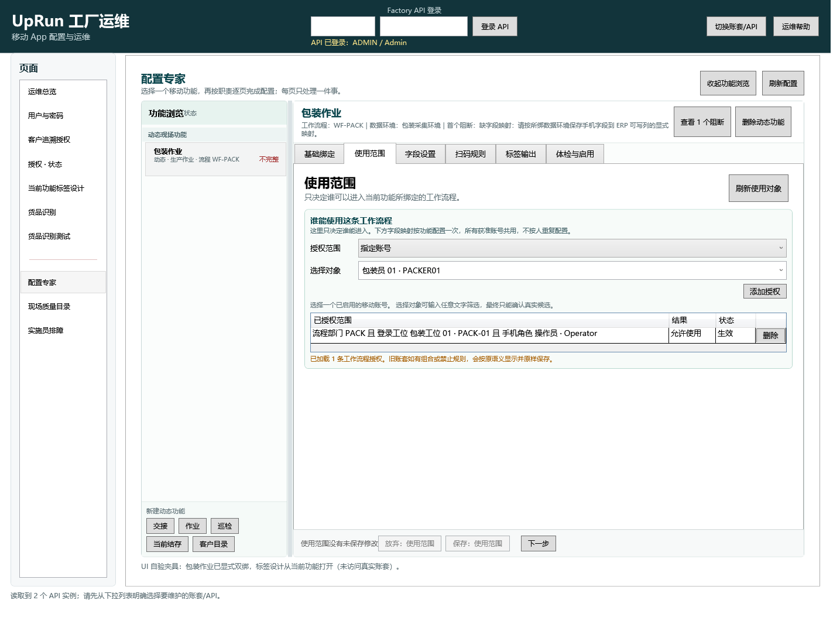The height and width of the screenshot is (631, 840).
Task: Expand the 选择对象 combo box
Action: click(572, 270)
